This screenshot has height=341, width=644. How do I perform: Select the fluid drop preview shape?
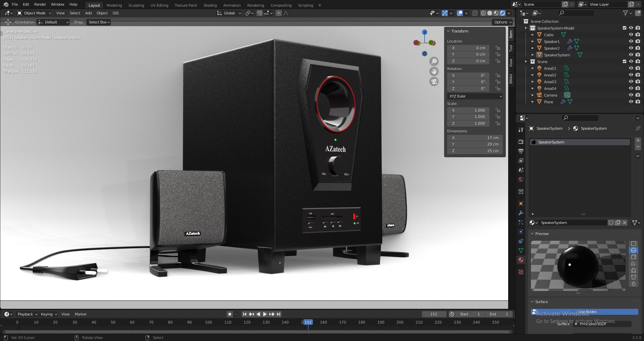point(634,284)
